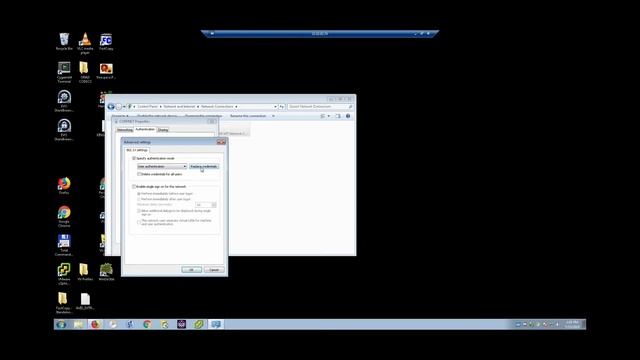Viewport: 640px width, 360px height.
Task: Open the FastCopy desktop shortcut
Action: [106, 42]
